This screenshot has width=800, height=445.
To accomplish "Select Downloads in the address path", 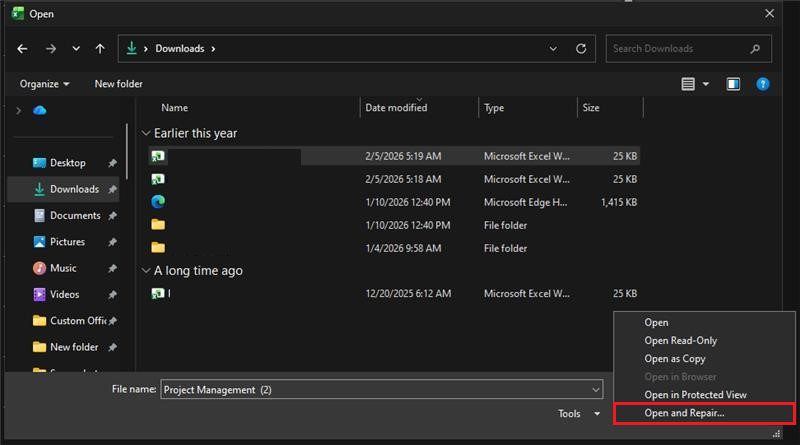I will point(180,48).
